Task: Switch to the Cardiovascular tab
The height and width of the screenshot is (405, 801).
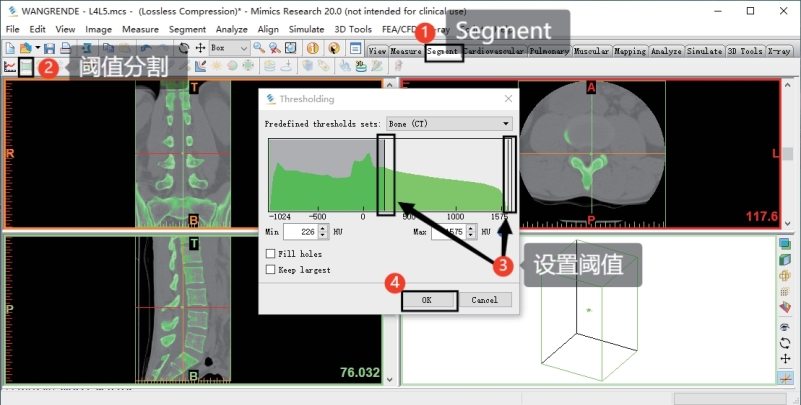Action: tap(494, 51)
